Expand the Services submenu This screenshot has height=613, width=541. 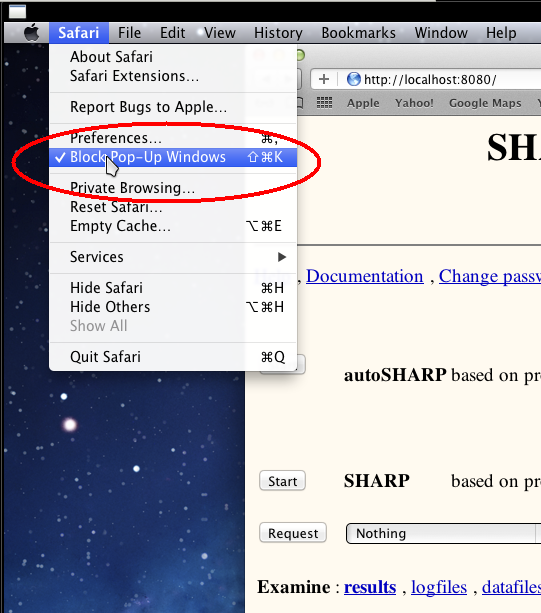[x=173, y=257]
